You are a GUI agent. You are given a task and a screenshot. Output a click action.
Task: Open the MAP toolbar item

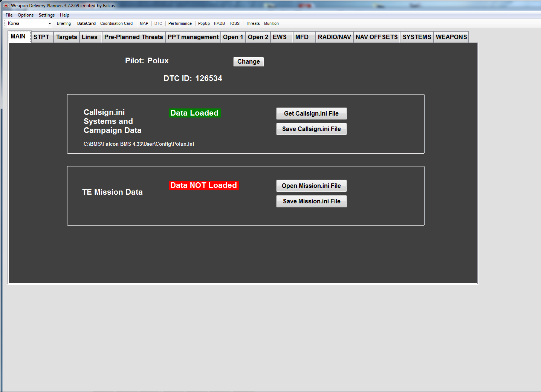click(x=144, y=23)
